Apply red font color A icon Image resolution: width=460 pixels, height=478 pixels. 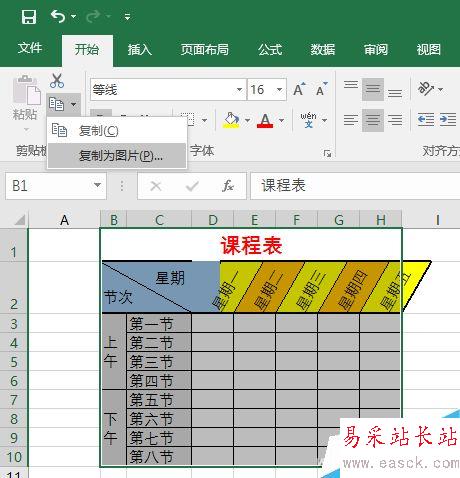point(265,120)
